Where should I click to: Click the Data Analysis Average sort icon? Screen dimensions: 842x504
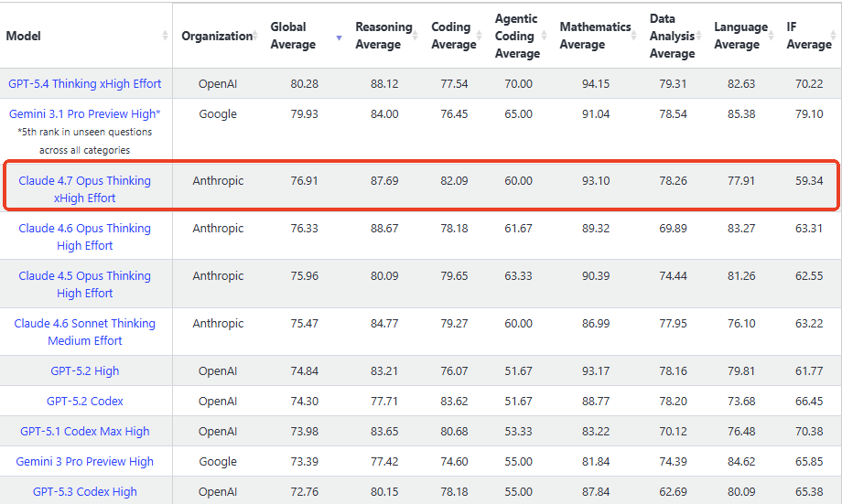coord(701,36)
